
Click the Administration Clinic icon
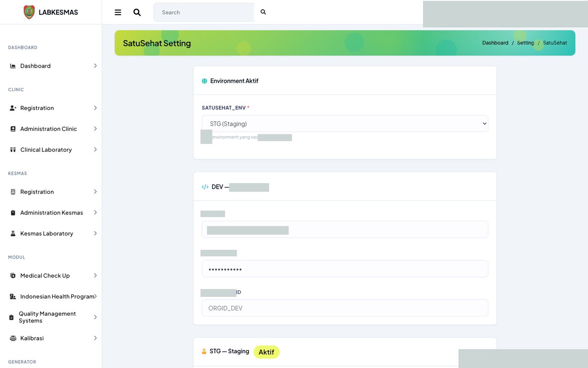(x=13, y=129)
